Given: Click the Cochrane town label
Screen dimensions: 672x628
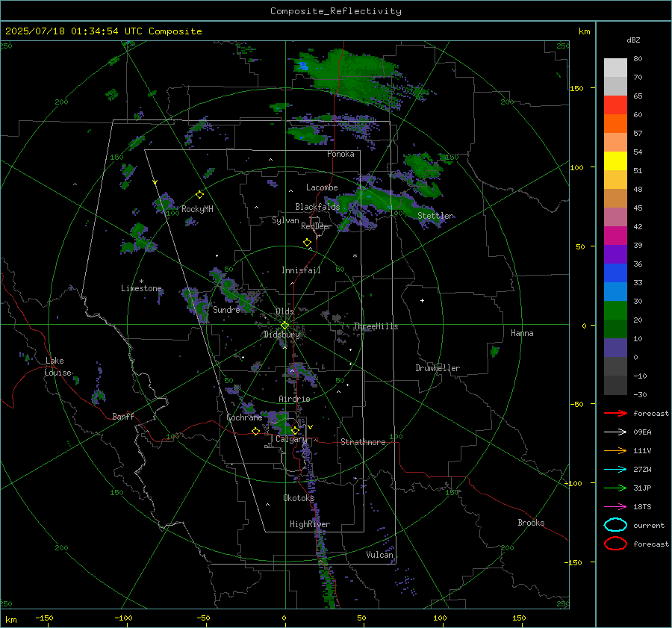Looking at the screenshot, I should pyautogui.click(x=244, y=417).
